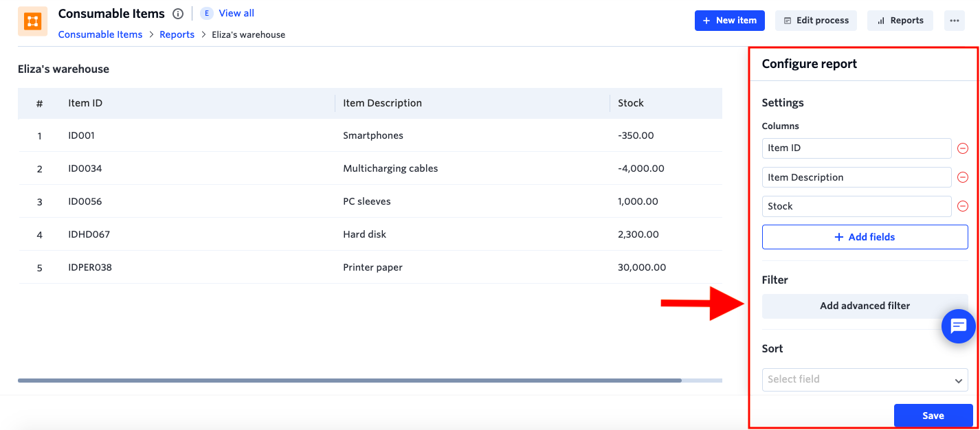Open the Reports button in header
This screenshot has height=430, width=980.
900,21
